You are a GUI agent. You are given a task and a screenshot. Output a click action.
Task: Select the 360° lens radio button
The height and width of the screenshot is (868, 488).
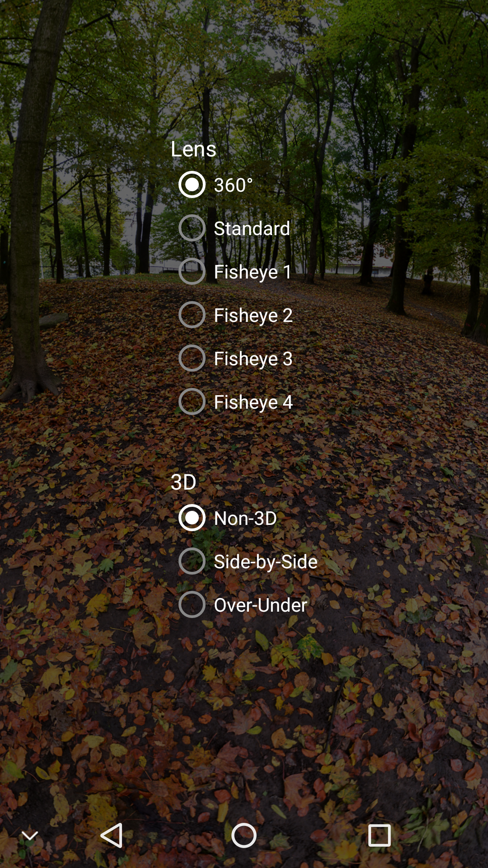click(x=192, y=185)
